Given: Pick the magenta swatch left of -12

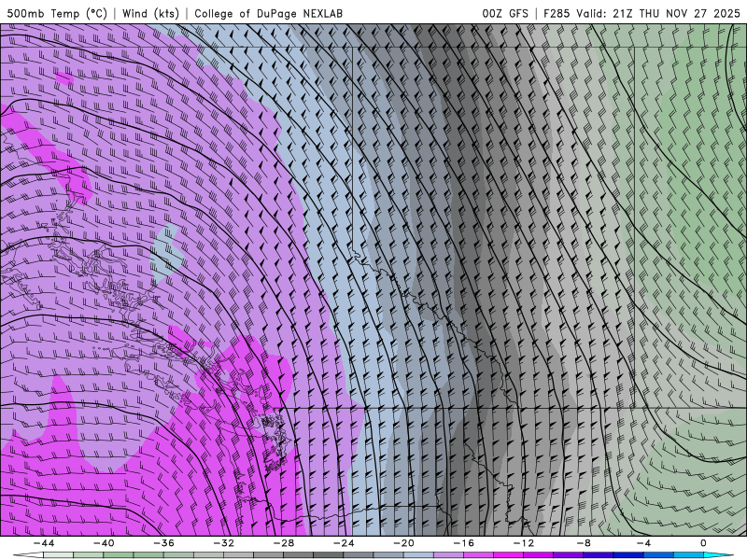Looking at the screenshot, I should 508,554.
